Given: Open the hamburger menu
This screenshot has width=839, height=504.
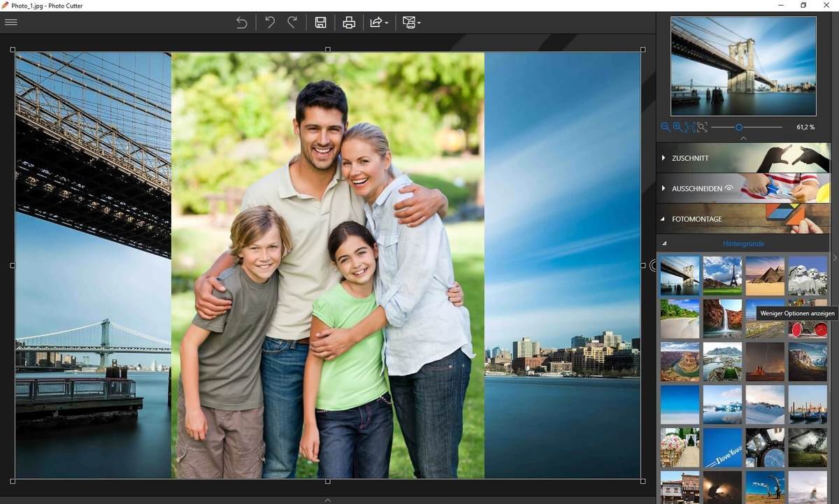Looking at the screenshot, I should [x=11, y=22].
